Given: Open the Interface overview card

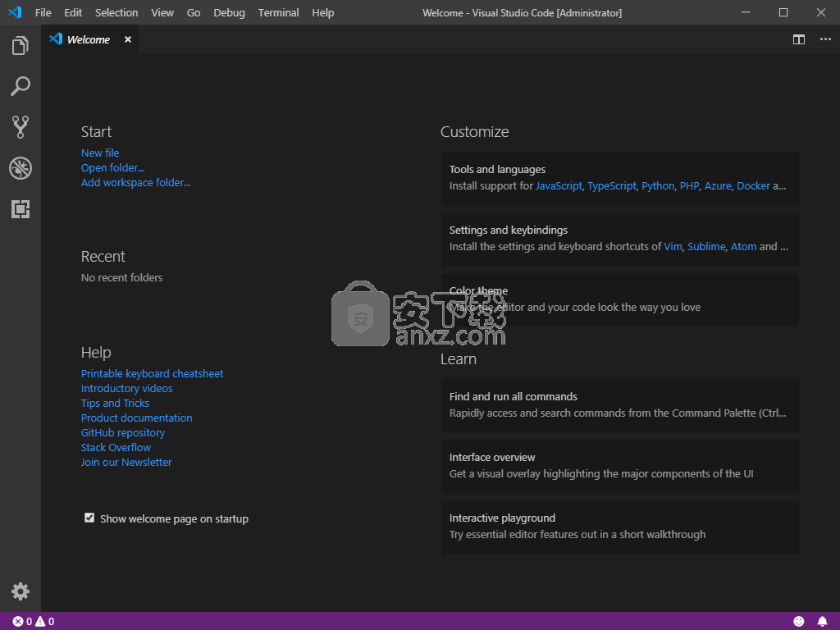Looking at the screenshot, I should (620, 466).
